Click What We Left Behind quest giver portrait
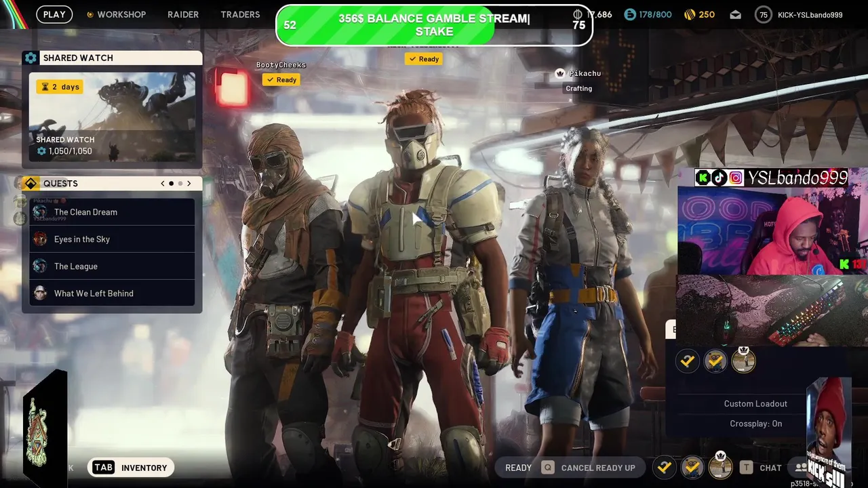This screenshot has width=868, height=488. coord(40,293)
